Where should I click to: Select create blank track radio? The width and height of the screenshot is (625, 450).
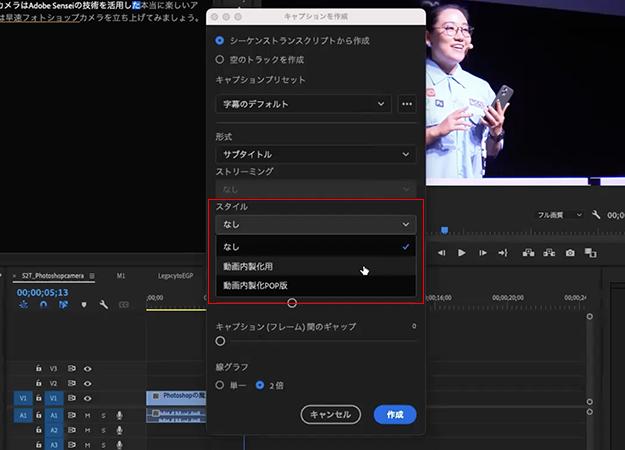click(220, 59)
